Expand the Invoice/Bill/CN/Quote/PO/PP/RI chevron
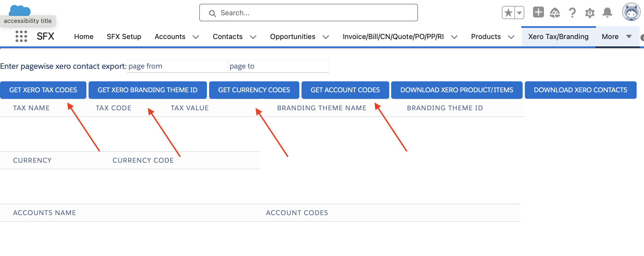The width and height of the screenshot is (644, 256). (x=454, y=37)
